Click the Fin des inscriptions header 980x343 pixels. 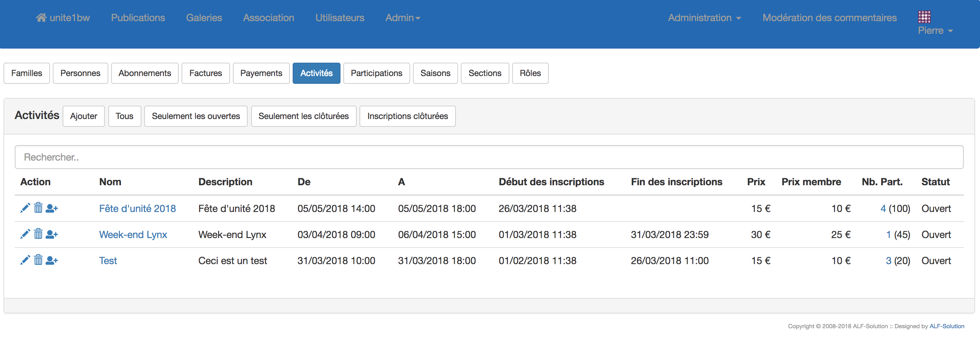click(x=676, y=182)
